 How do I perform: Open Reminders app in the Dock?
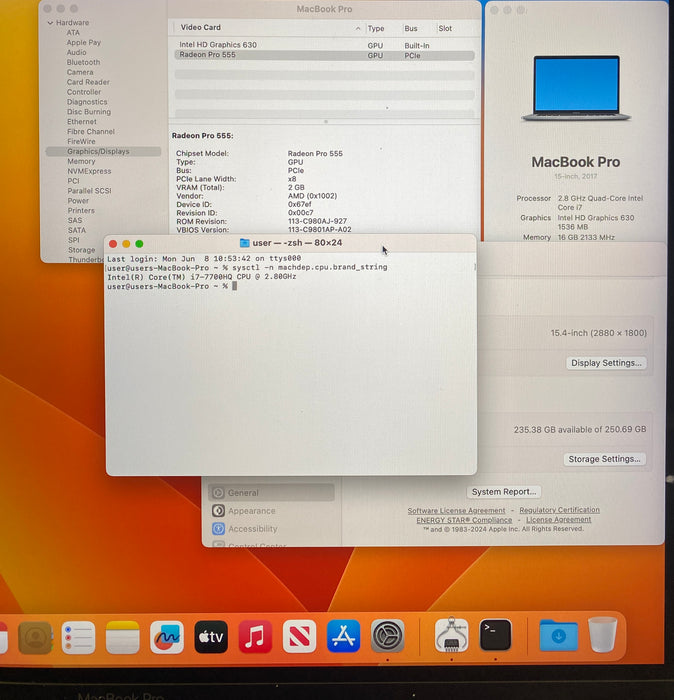(79, 638)
